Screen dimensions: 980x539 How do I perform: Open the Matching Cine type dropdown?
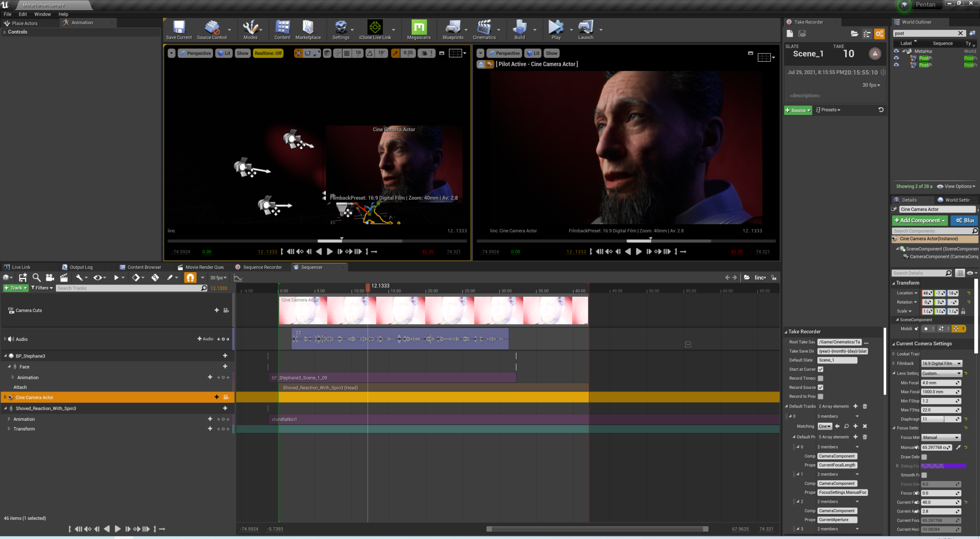coord(825,426)
